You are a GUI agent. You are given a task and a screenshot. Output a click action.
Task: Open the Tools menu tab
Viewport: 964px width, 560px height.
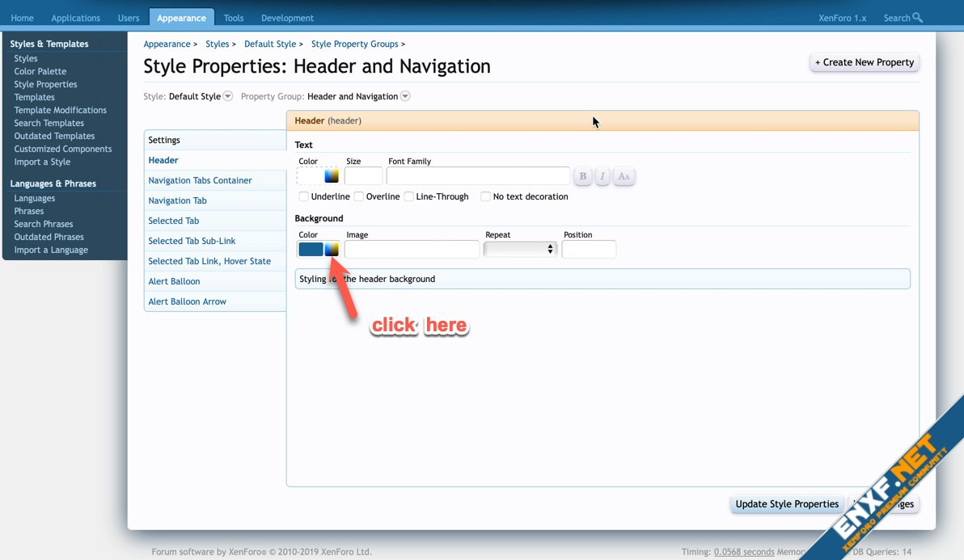coord(234,18)
